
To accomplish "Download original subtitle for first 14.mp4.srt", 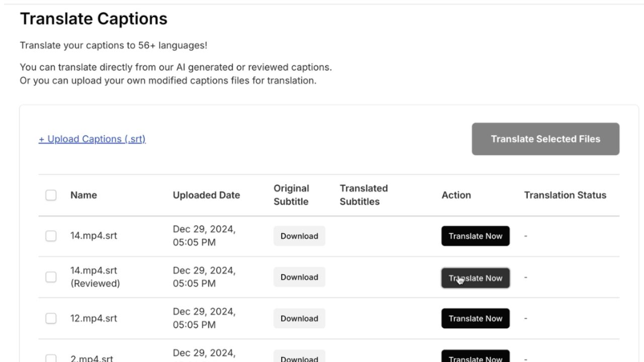I will (x=299, y=236).
